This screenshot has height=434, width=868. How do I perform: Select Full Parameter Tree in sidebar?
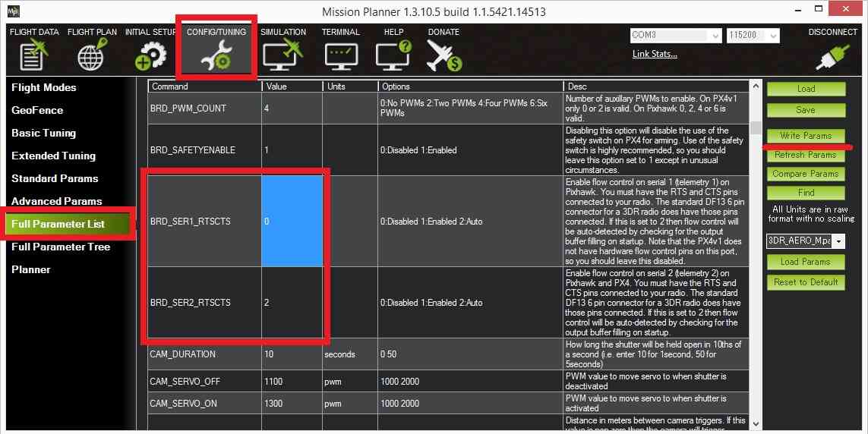61,247
